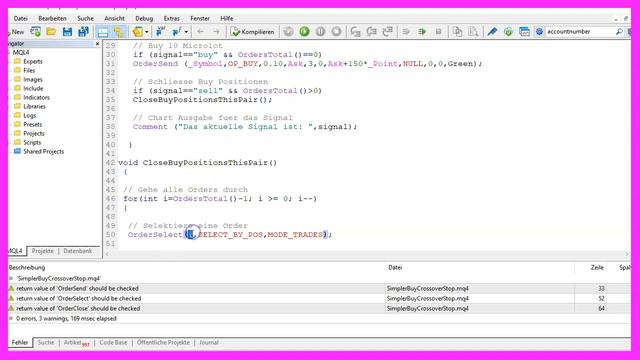Switch to the Projekte navigator tab
Image resolution: width=640 pixels, height=360 pixels.
coord(42,251)
